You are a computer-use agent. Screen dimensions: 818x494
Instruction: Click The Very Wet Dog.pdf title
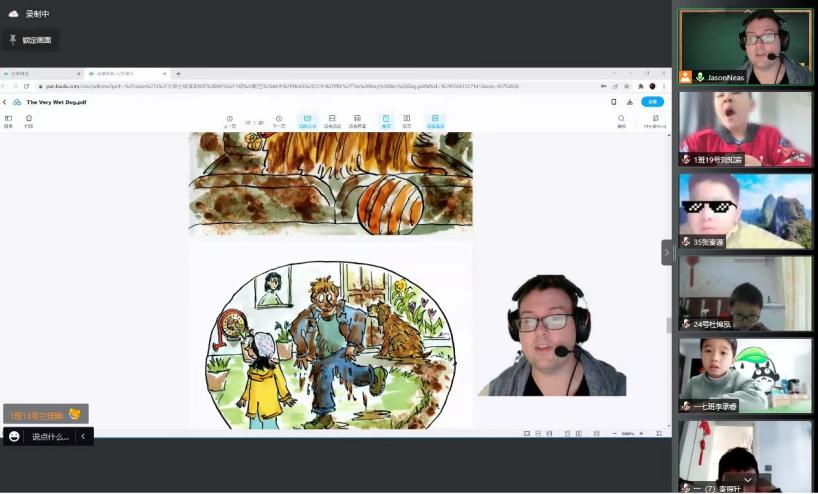click(x=56, y=102)
